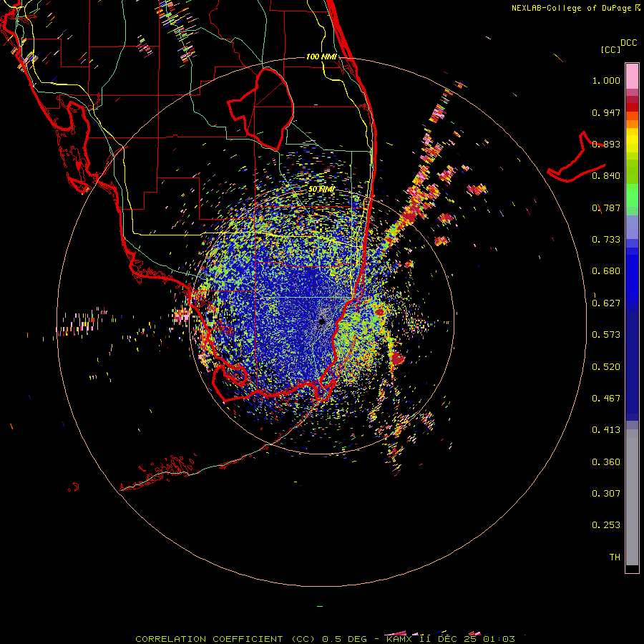Pick the orange swatch on the color bar
Image resolution: width=644 pixels, height=644 pixels.
click(x=632, y=124)
